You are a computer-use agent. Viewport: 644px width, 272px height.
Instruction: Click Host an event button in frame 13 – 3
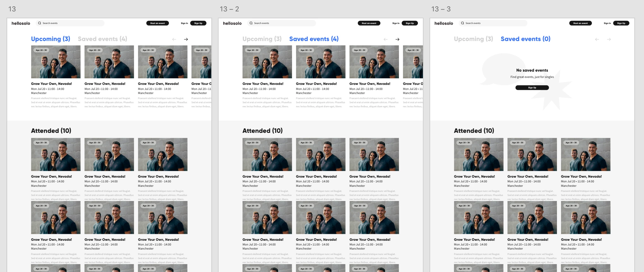581,23
